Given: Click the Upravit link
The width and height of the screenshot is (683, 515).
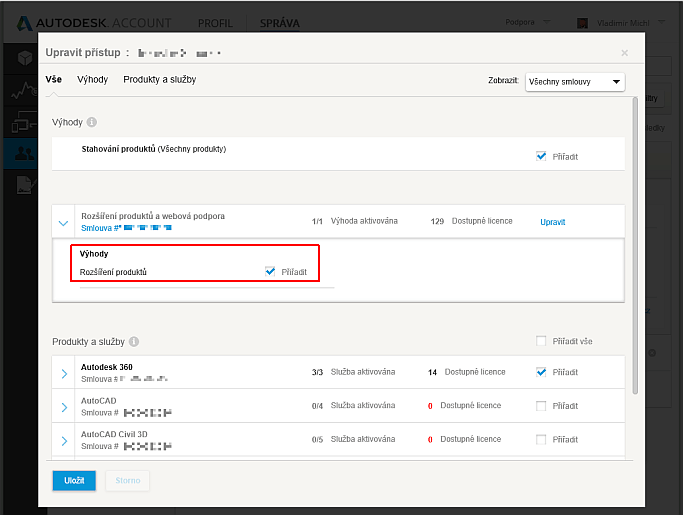Looking at the screenshot, I should coord(552,222).
